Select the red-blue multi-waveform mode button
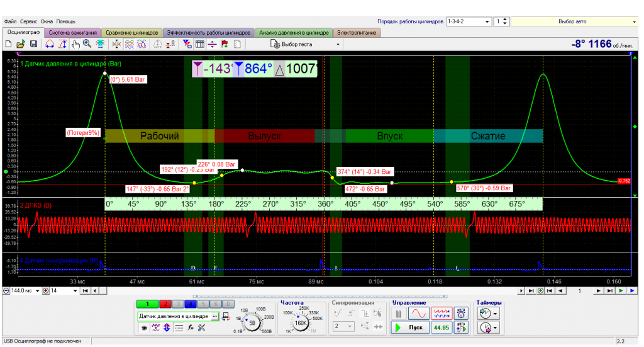Viewport: 644px width, 347px height. point(441,314)
